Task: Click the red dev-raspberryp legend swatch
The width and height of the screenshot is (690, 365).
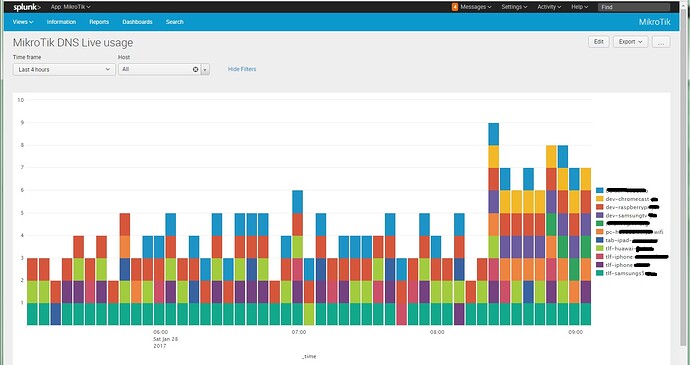Action: coord(599,207)
